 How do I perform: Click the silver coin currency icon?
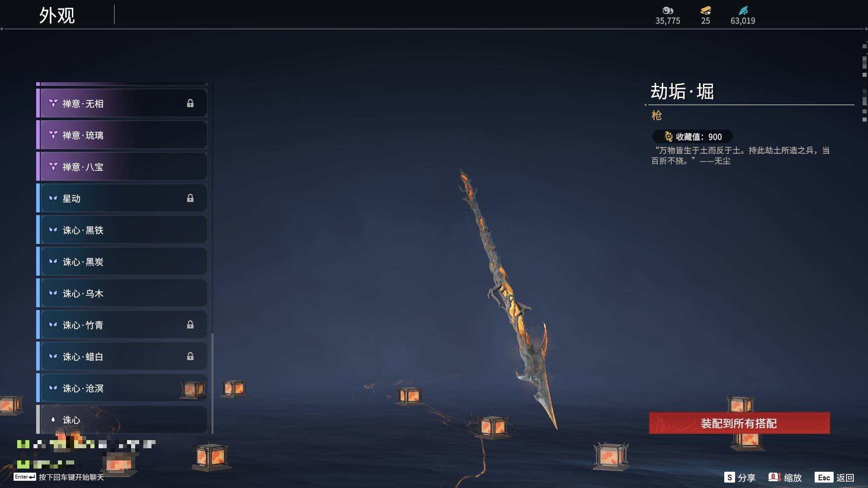(668, 10)
